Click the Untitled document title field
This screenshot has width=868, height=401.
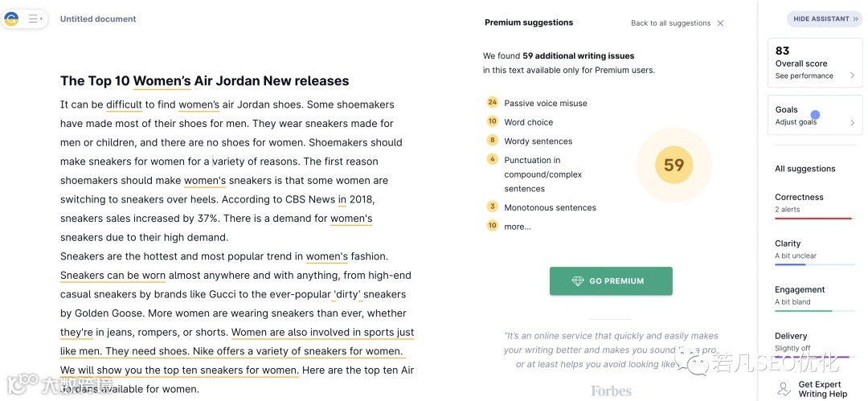pyautogui.click(x=98, y=19)
